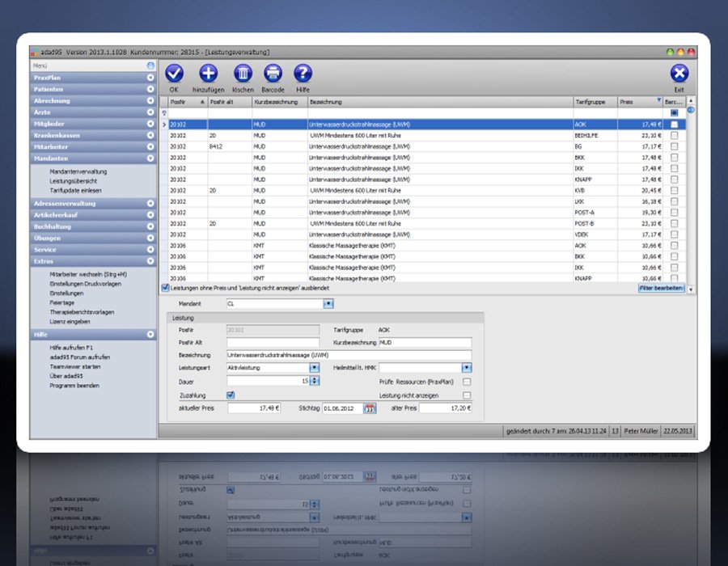Click the hinzufügen plus icon
Viewport: 728px width, 566px height.
point(209,74)
